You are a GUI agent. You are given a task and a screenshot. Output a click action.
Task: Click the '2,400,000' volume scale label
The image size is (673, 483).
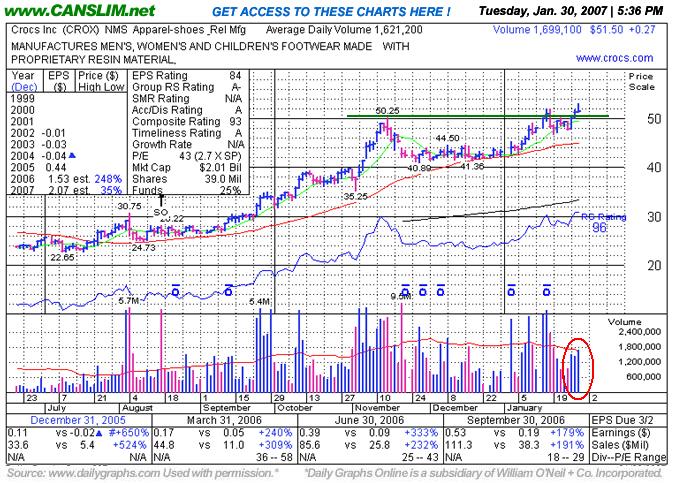pyautogui.click(x=639, y=332)
